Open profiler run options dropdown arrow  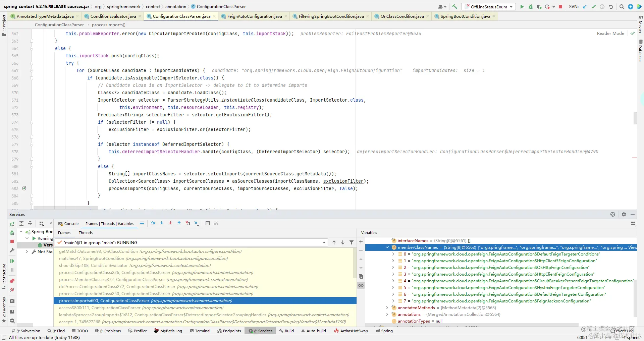(x=553, y=7)
